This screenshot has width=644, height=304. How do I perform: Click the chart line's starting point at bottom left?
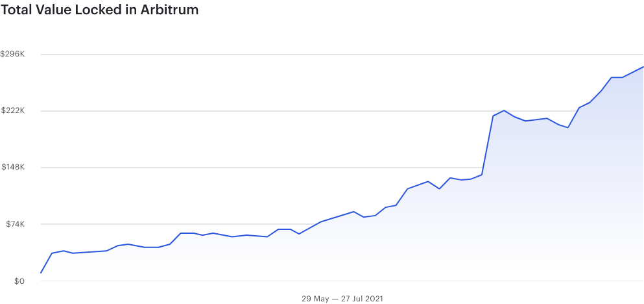click(41, 273)
